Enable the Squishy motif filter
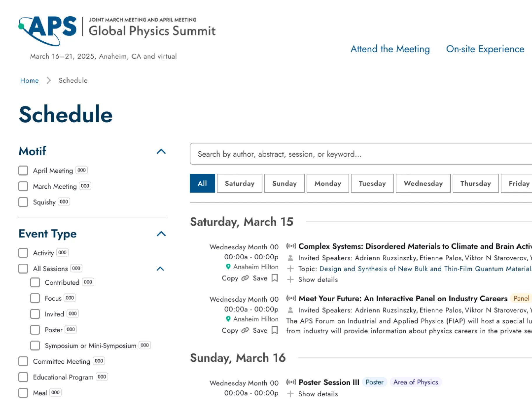Viewport: 532px width, 399px height. pos(23,202)
